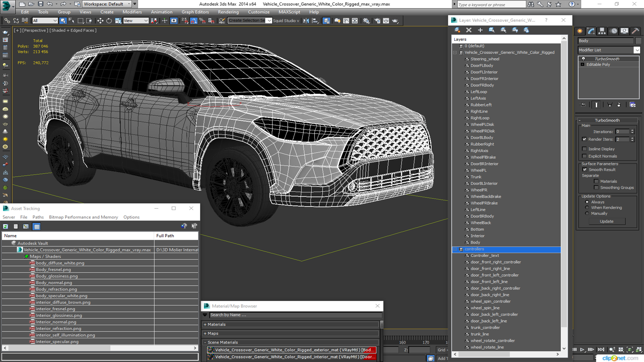Select the controllers layer row

(506, 249)
